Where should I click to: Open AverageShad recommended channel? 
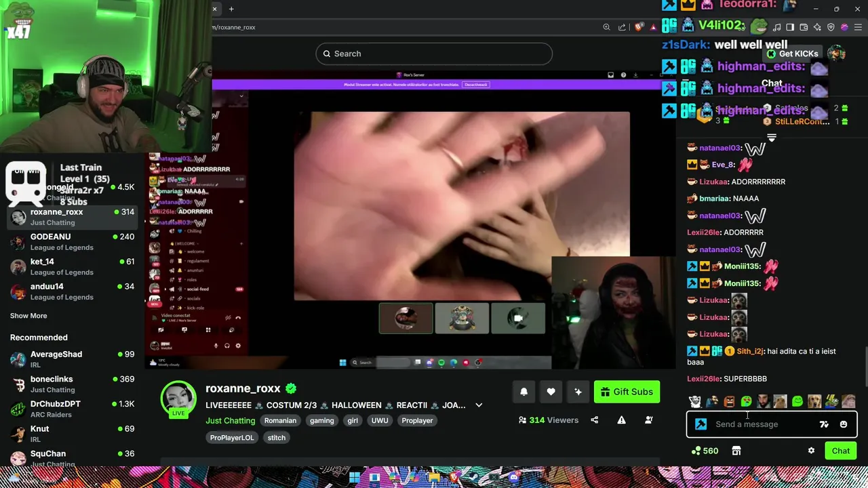coord(73,359)
